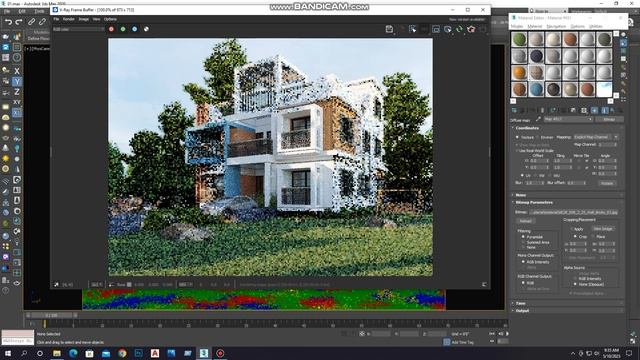This screenshot has width=640, height=360.
Task: Open the Map #417 name dropdown
Action: [568, 119]
